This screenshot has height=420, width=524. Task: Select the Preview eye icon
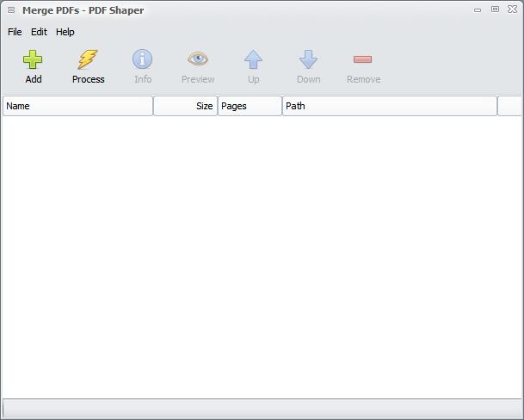(198, 59)
